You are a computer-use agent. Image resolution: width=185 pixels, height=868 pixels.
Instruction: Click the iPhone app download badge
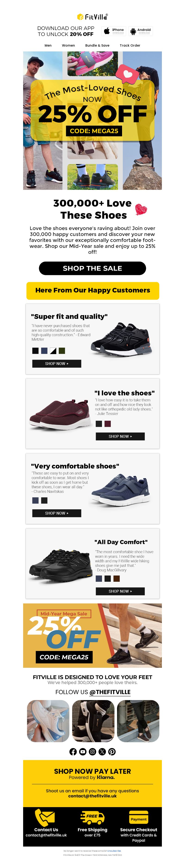pyautogui.click(x=114, y=31)
